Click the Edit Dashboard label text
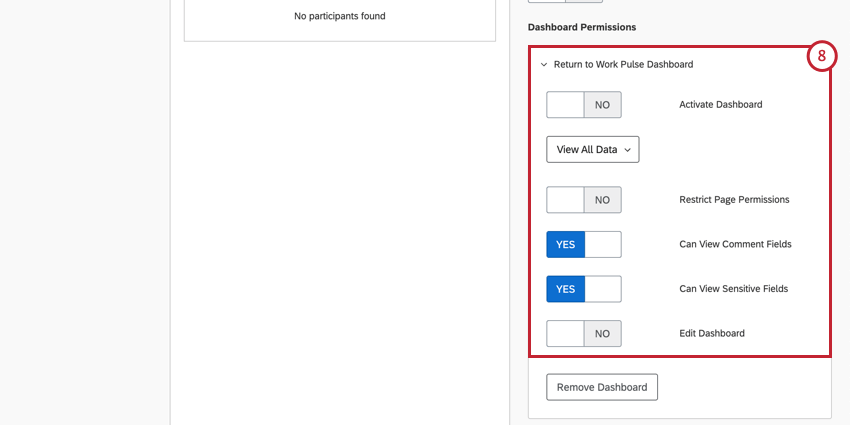The image size is (850, 425). click(712, 334)
